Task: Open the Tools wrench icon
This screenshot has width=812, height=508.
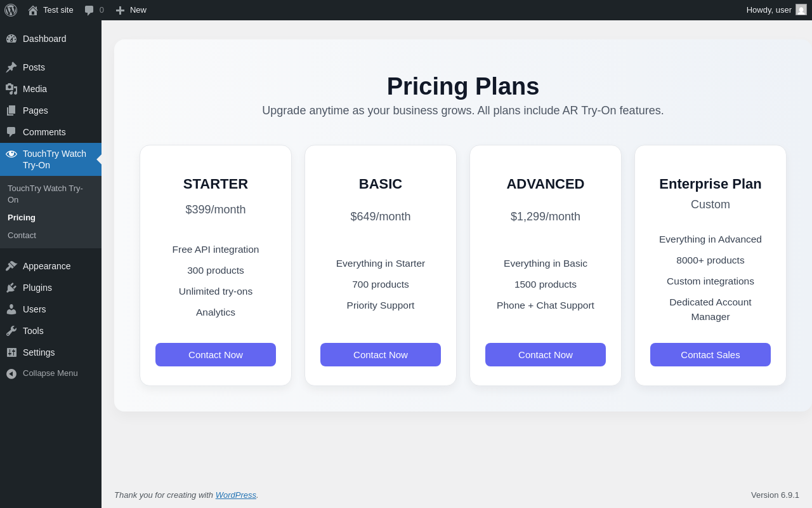Action: [x=11, y=331]
